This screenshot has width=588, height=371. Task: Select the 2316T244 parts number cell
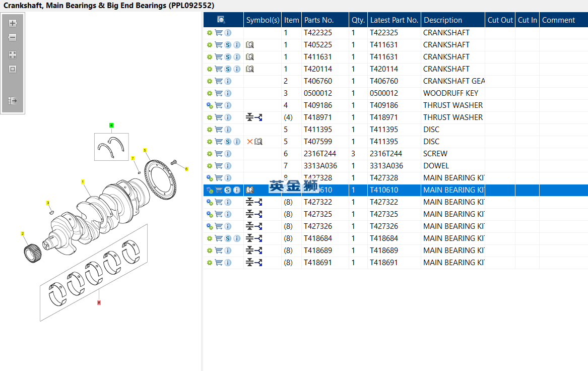tap(325, 154)
